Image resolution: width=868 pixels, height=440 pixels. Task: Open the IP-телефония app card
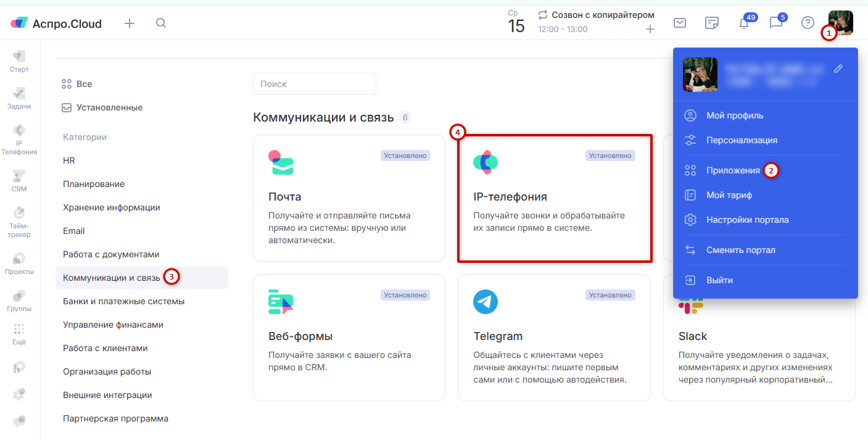(554, 198)
